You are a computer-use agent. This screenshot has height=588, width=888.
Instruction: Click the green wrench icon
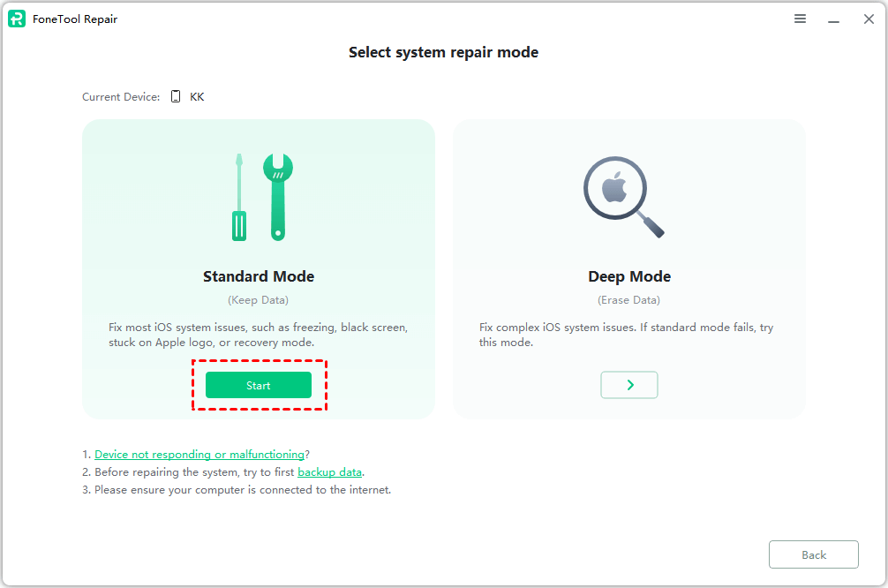(277, 196)
